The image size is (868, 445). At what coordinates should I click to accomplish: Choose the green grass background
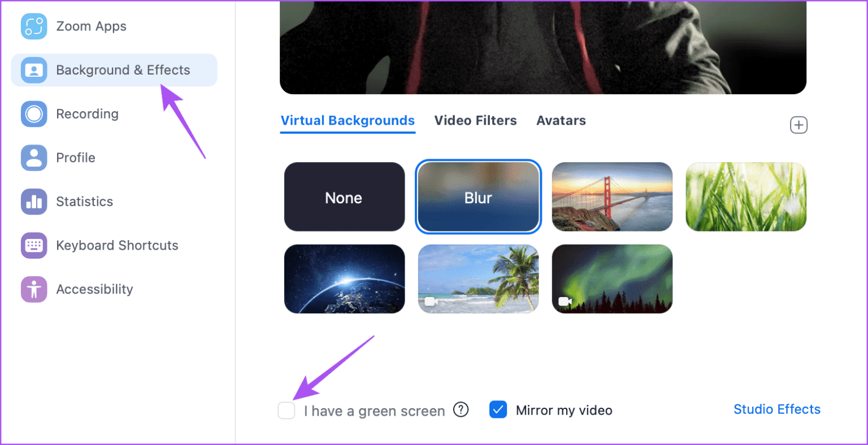click(746, 197)
